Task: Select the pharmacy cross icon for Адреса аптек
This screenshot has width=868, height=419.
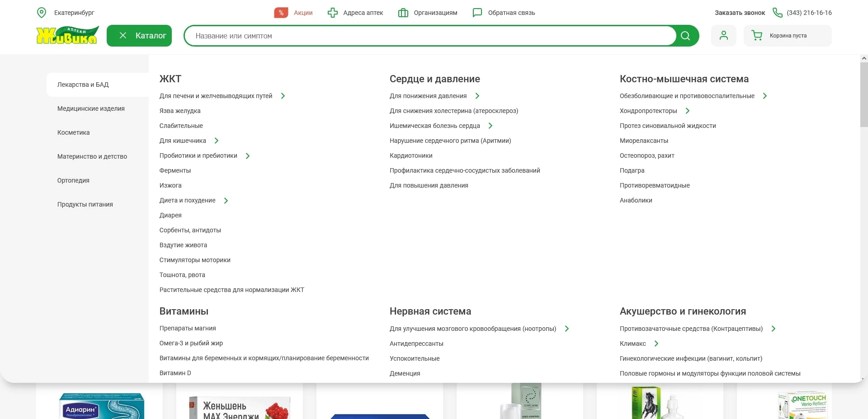Action: click(332, 13)
